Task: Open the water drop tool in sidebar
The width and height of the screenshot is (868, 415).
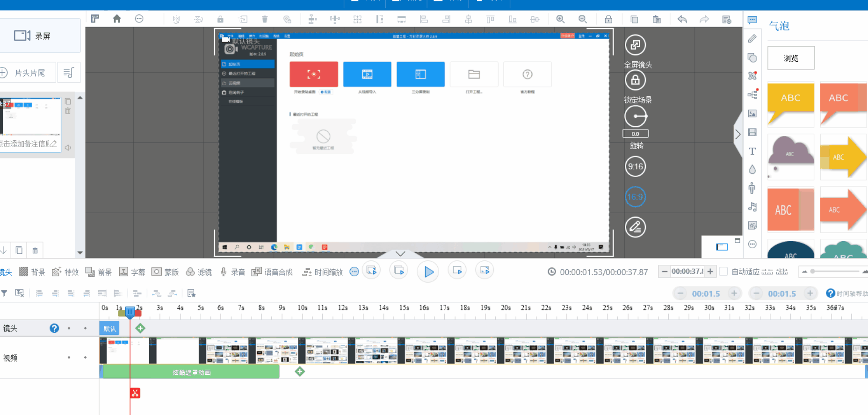Action: tap(752, 170)
